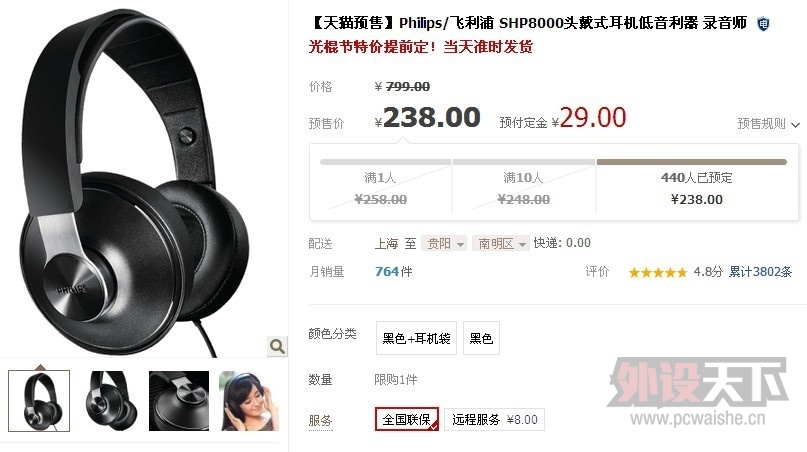Select the model wearing headphones thumbnail
Viewport: 807px width, 452px height.
click(x=249, y=401)
